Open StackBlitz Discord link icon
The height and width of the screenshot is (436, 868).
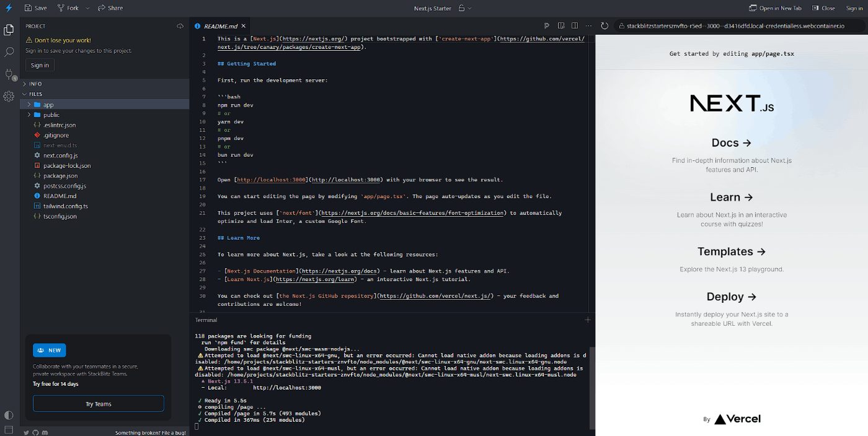point(44,432)
